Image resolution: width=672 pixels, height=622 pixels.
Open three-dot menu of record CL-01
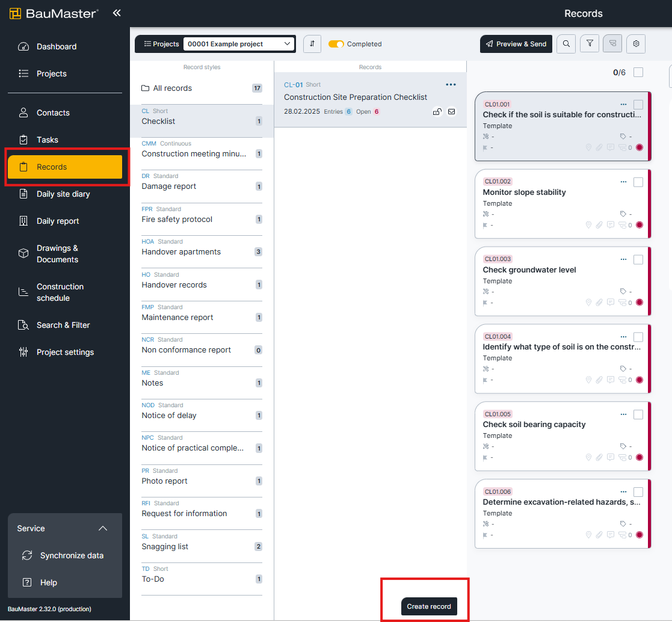click(x=451, y=85)
